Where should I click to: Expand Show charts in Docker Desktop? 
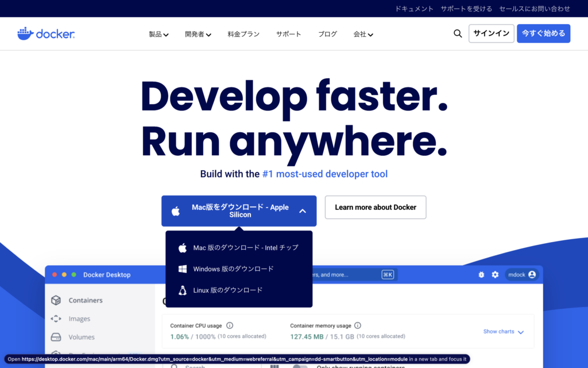(504, 332)
